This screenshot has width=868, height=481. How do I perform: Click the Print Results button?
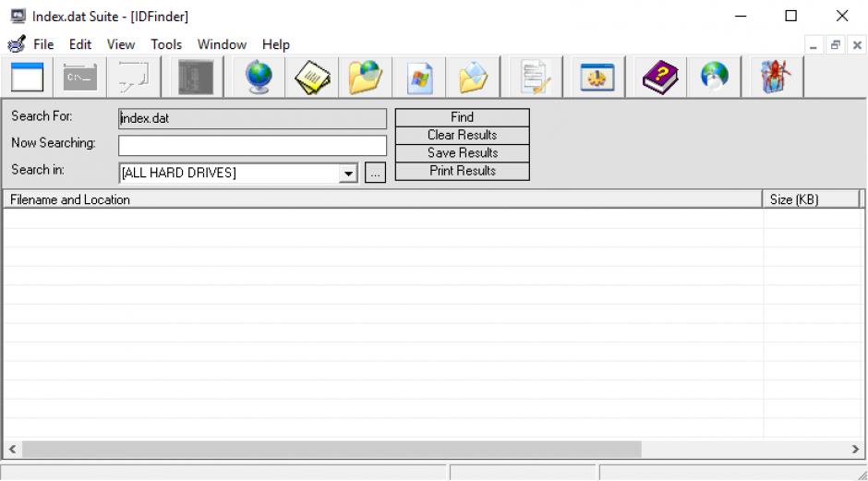463,171
